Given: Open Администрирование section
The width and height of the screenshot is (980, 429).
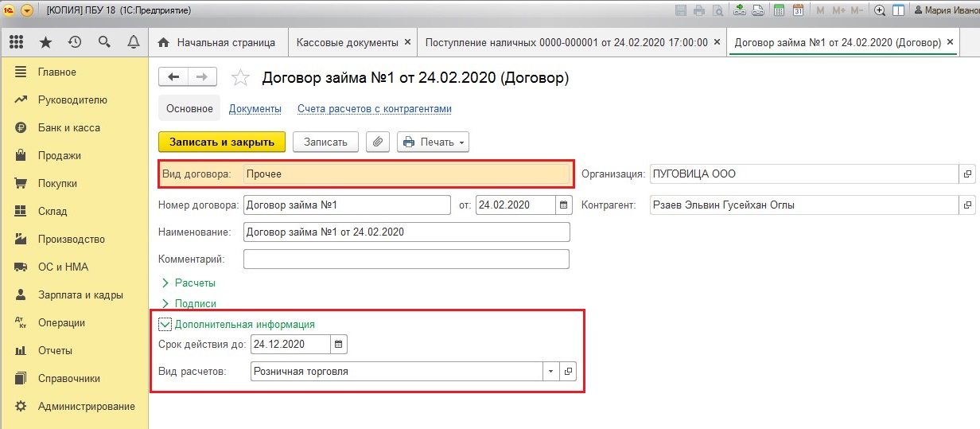Looking at the screenshot, I should point(74,406).
